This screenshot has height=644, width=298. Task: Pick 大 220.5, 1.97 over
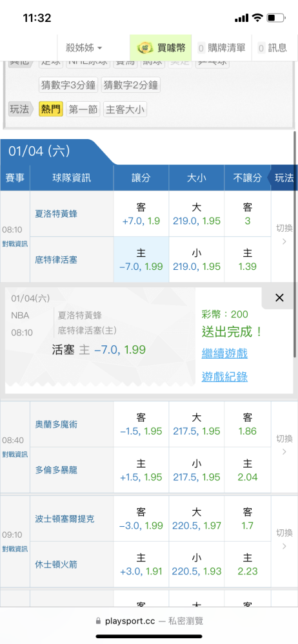(197, 518)
